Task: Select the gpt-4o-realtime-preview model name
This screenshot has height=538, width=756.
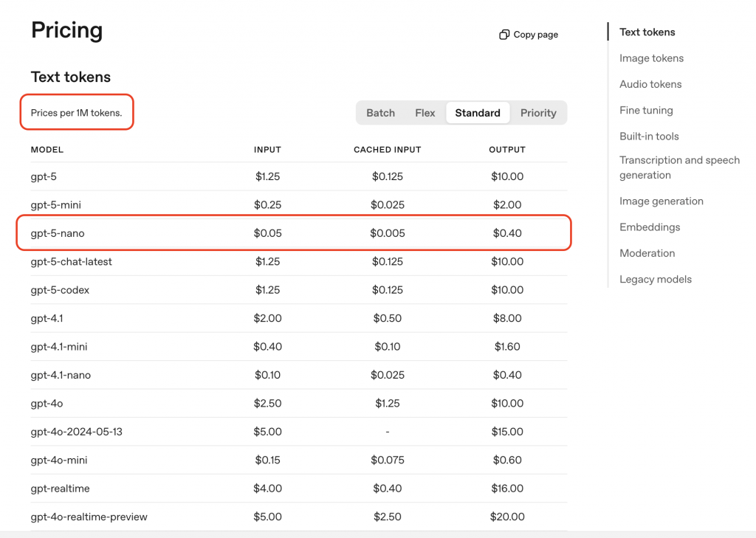Action: (x=89, y=517)
